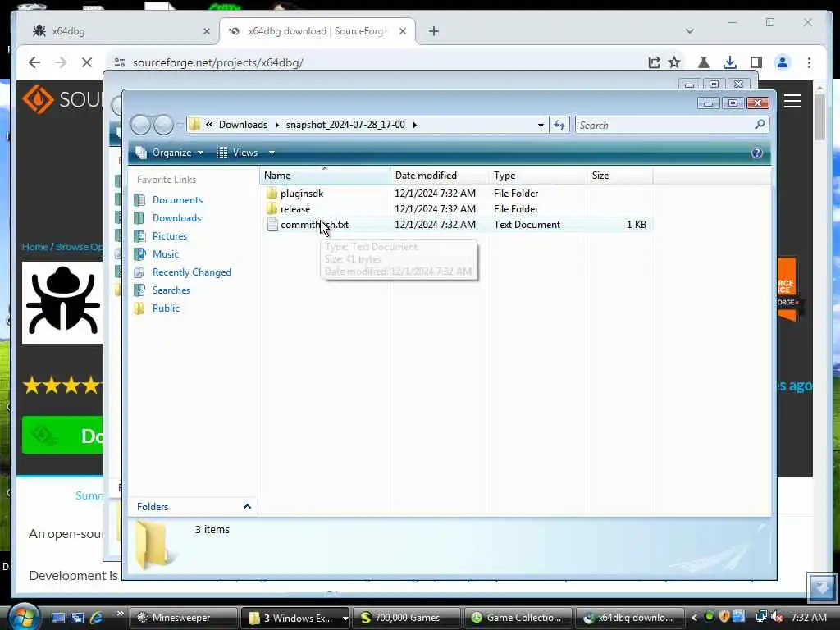Click the Home breadcrumb link on SourceForge

coord(34,247)
